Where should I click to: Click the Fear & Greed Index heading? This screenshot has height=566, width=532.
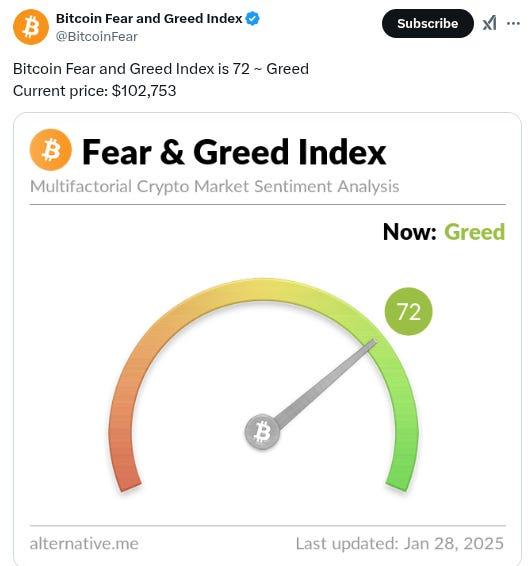click(x=234, y=152)
